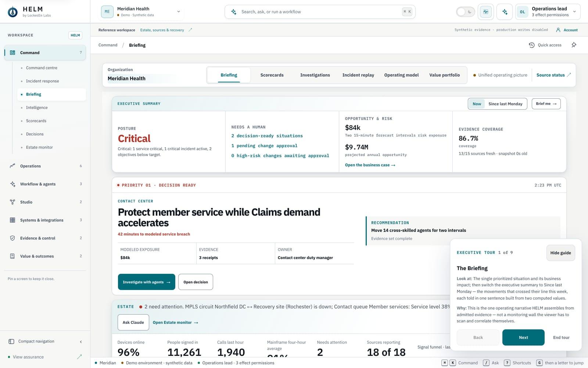
Task: Go to the Incident replay tab
Action: tap(358, 75)
